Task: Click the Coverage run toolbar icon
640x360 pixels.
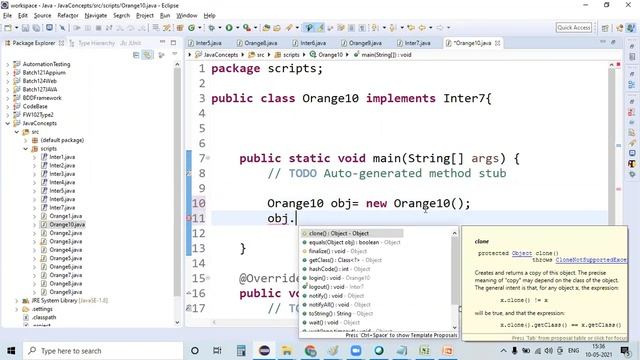Action: 247,28
